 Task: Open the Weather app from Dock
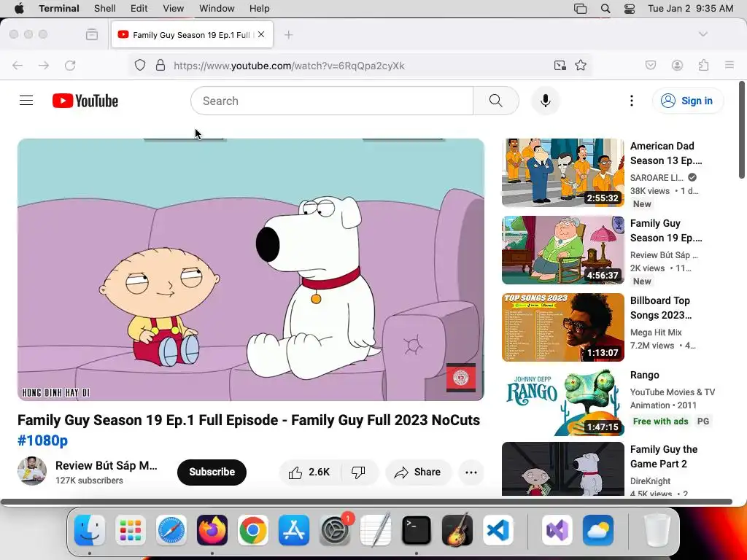pos(598,530)
